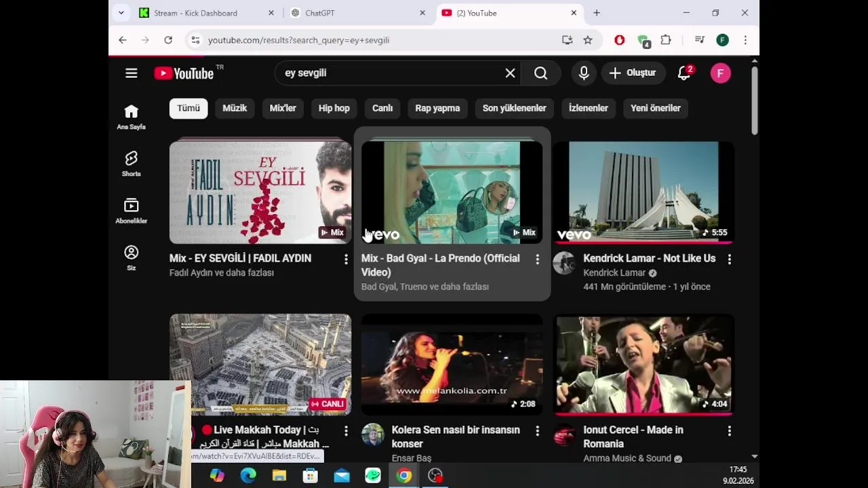The width and height of the screenshot is (868, 488).
Task: Open the Ionut Cercel thumbnail
Action: click(x=644, y=364)
